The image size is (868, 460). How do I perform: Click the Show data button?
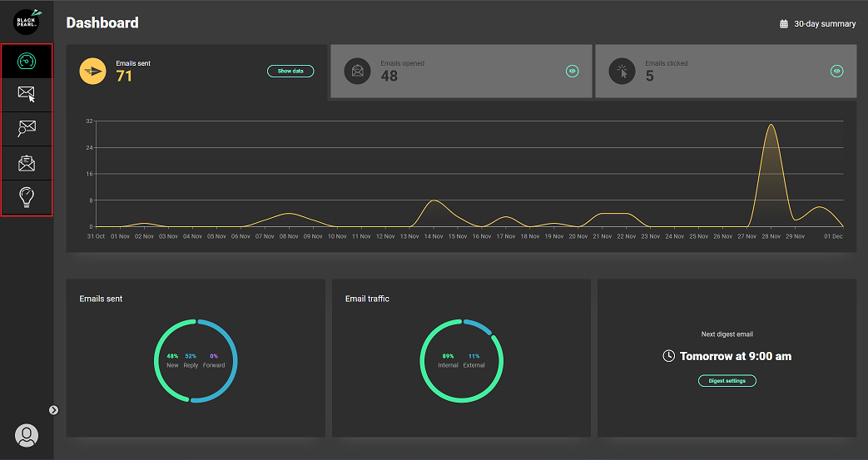click(x=290, y=72)
